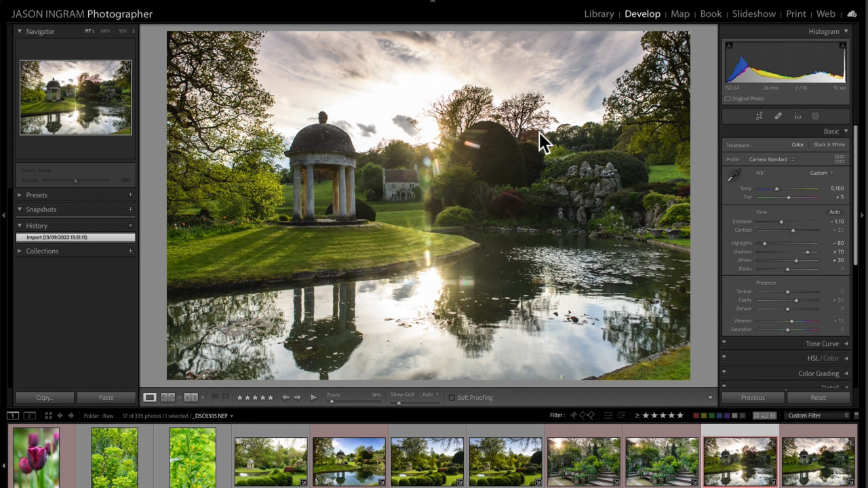Image resolution: width=868 pixels, height=488 pixels.
Task: Select the Spot Removal healing tool
Action: pos(778,116)
